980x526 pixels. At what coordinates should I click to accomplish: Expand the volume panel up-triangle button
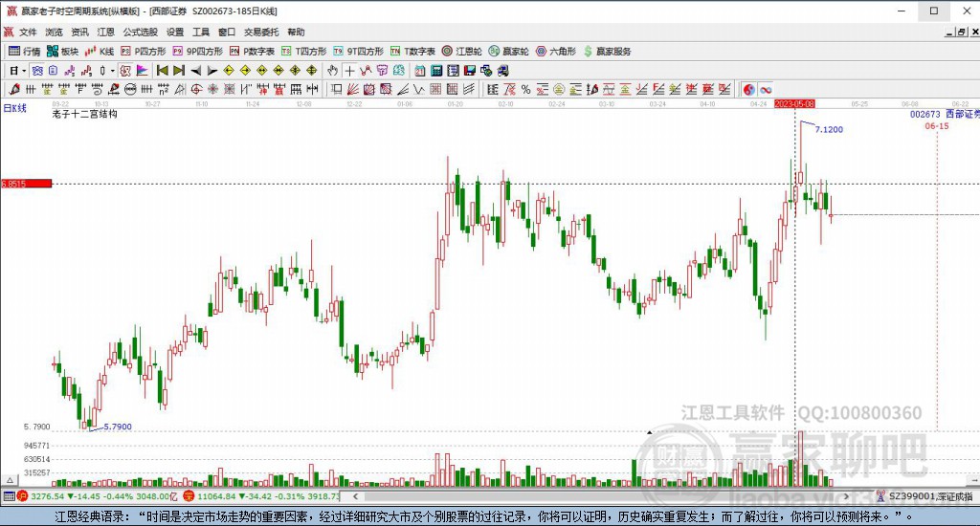(x=10, y=480)
